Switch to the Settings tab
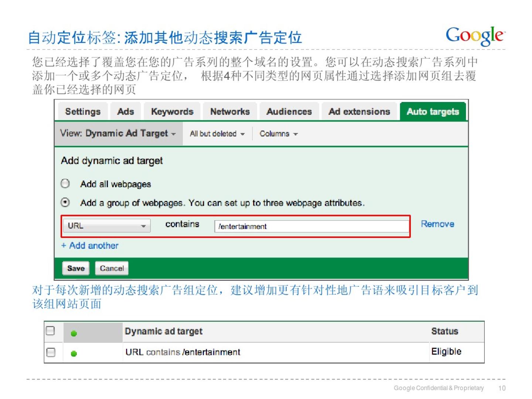The height and width of the screenshot is (399, 532). click(83, 112)
